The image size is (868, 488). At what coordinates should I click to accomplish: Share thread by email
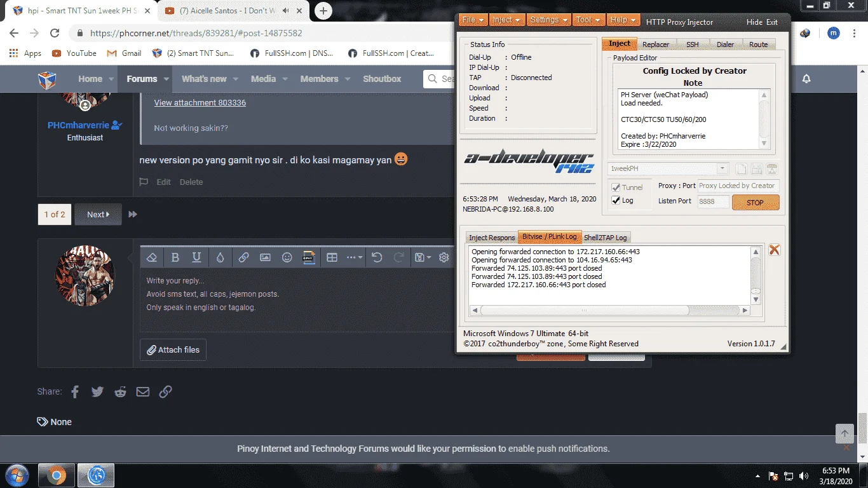[143, 391]
